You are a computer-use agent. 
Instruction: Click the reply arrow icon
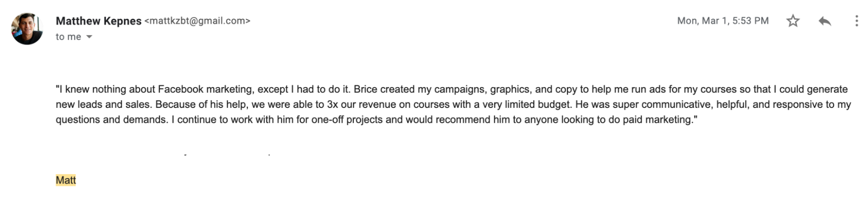coord(825,21)
